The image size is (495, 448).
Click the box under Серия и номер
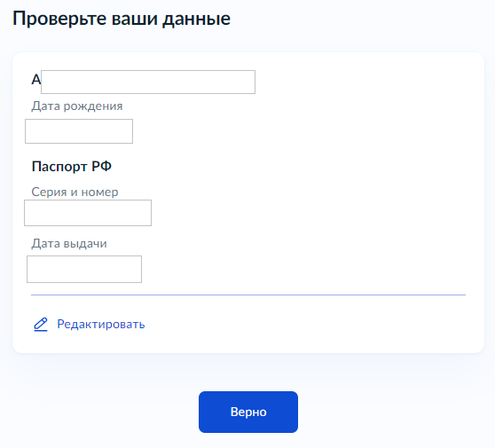point(88,213)
